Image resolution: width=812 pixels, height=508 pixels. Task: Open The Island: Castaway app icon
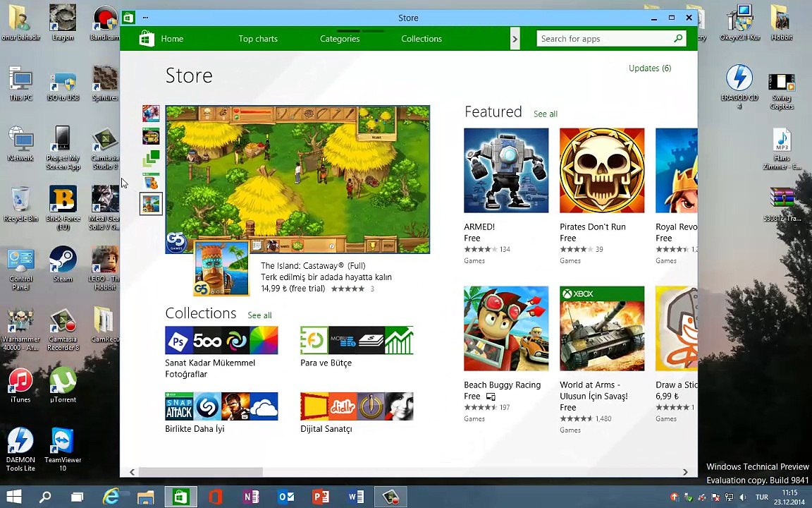[x=221, y=269]
